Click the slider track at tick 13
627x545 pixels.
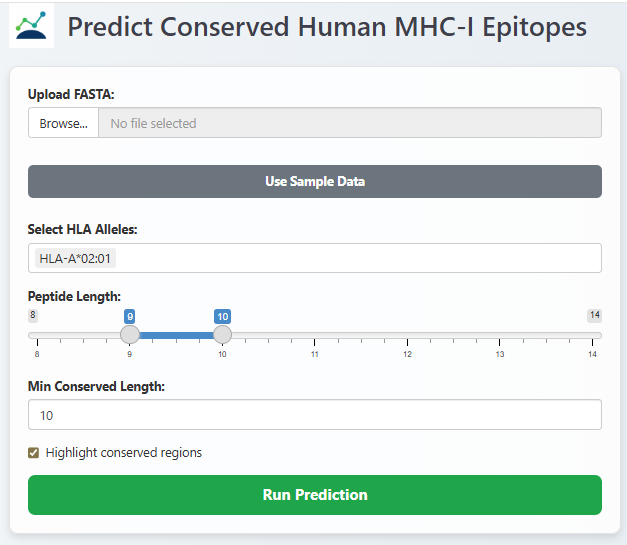coord(500,335)
